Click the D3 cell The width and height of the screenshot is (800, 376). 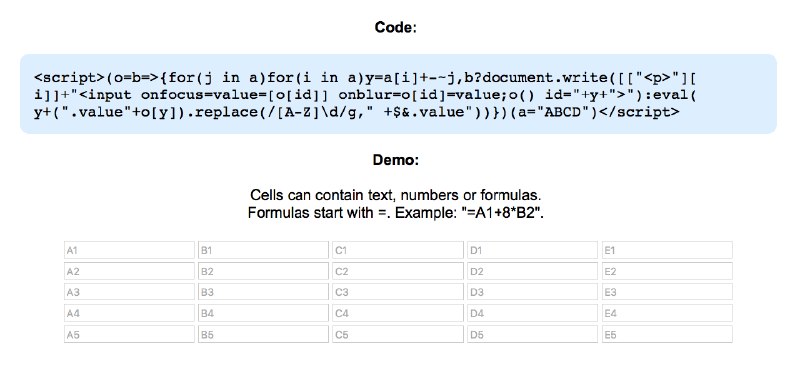click(x=533, y=292)
